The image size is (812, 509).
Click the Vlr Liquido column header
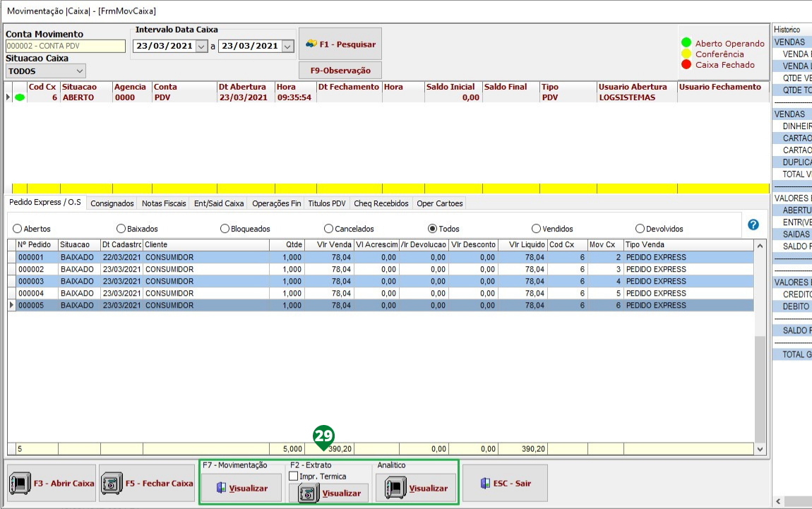click(x=523, y=244)
